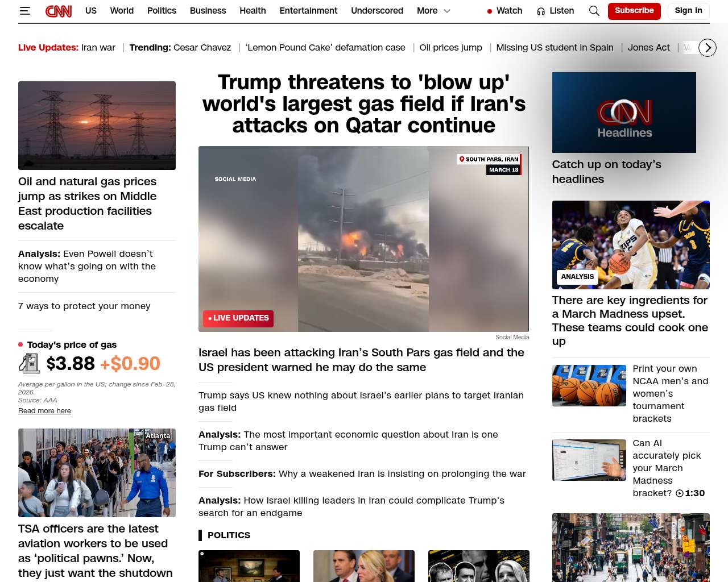
Task: Click Read more here gas price link
Action: coord(44,411)
